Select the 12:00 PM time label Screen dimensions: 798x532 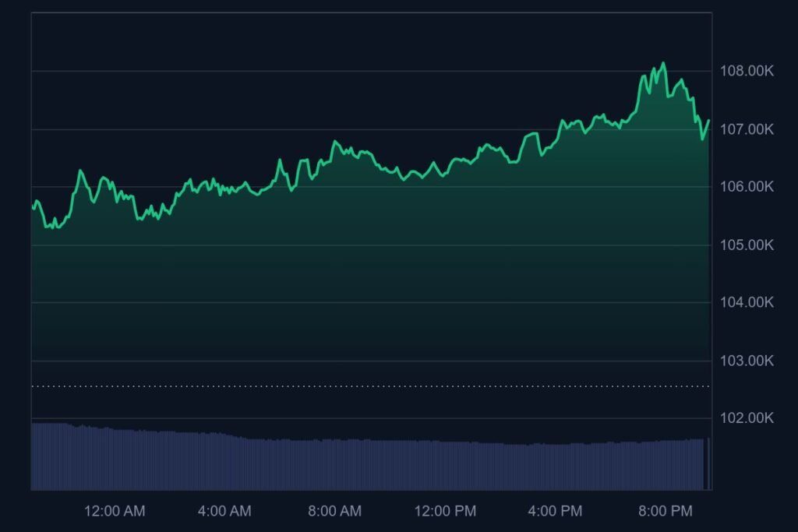[445, 511]
